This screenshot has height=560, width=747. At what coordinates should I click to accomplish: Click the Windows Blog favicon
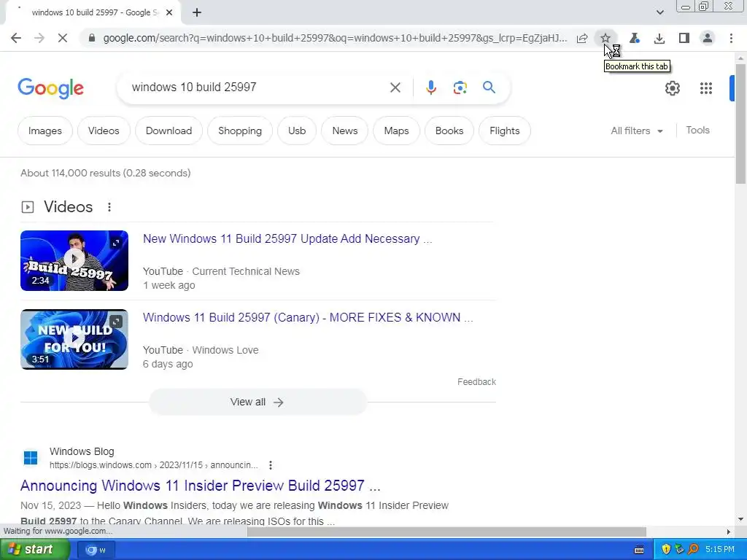pyautogui.click(x=31, y=458)
